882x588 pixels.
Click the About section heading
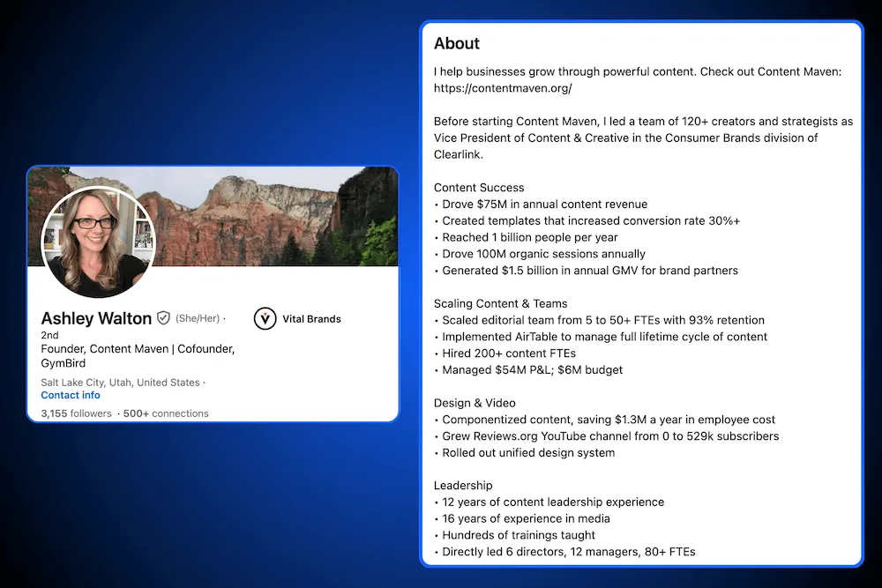(x=456, y=43)
